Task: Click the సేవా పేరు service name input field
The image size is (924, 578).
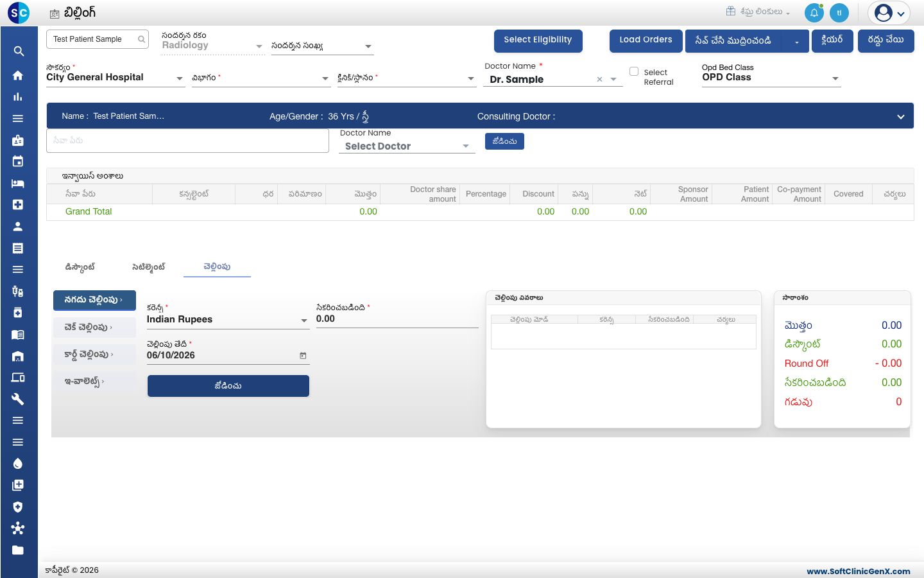Action: 187,141
